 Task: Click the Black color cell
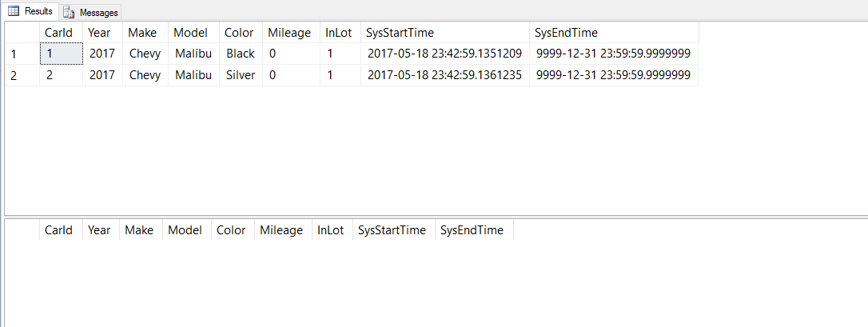click(x=240, y=54)
